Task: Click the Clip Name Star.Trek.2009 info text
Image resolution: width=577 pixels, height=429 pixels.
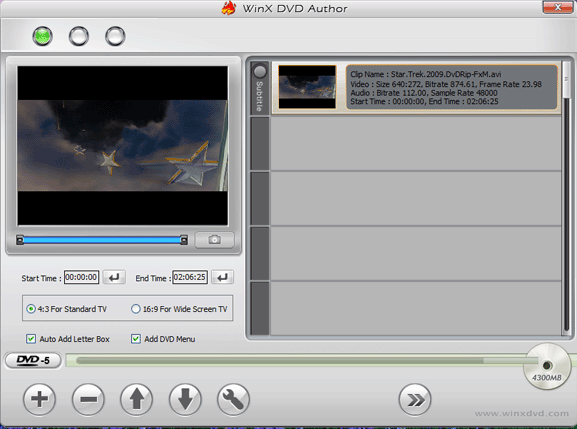Action: (x=425, y=74)
